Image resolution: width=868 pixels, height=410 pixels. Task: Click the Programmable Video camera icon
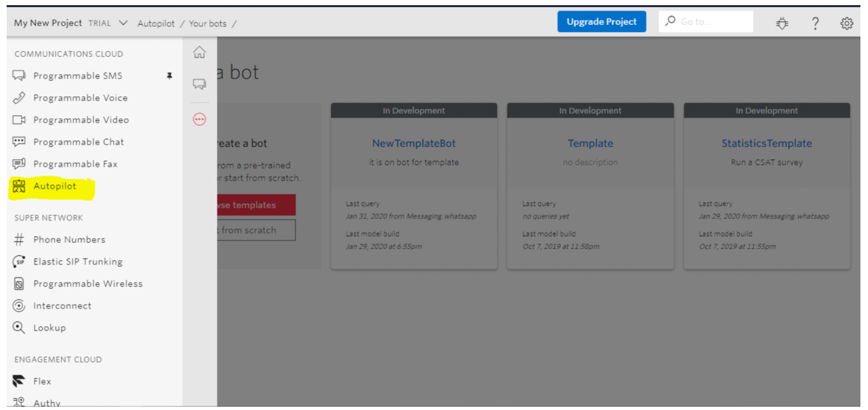pos(19,120)
